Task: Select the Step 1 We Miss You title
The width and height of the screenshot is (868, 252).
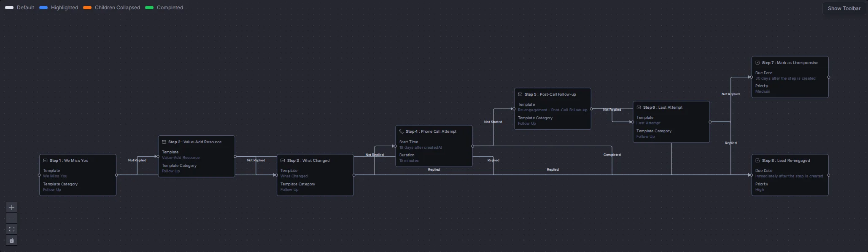Action: [69, 161]
